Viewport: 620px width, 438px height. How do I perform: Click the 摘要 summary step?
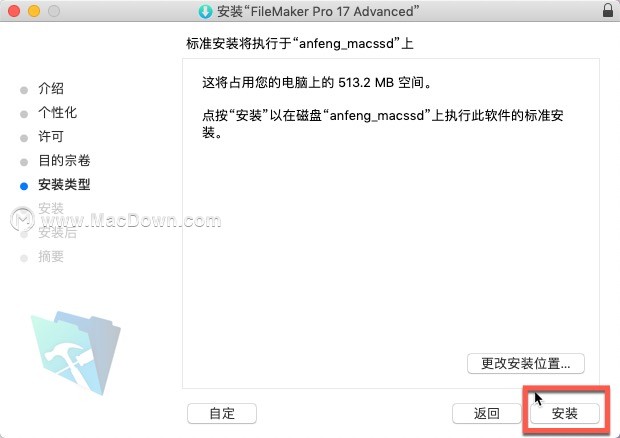pos(51,257)
